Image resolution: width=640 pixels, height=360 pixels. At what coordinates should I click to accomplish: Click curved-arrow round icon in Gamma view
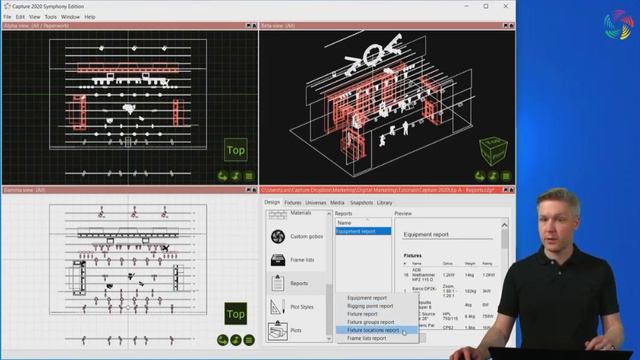coord(222,340)
